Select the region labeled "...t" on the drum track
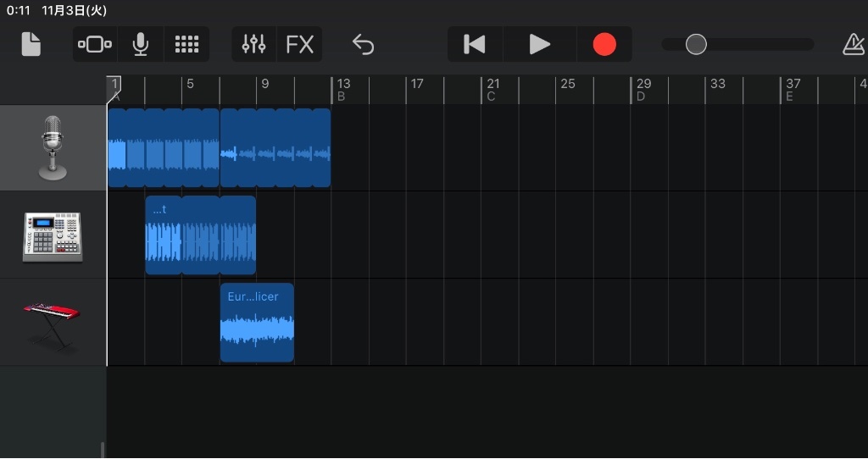The image size is (868, 459). tap(200, 235)
